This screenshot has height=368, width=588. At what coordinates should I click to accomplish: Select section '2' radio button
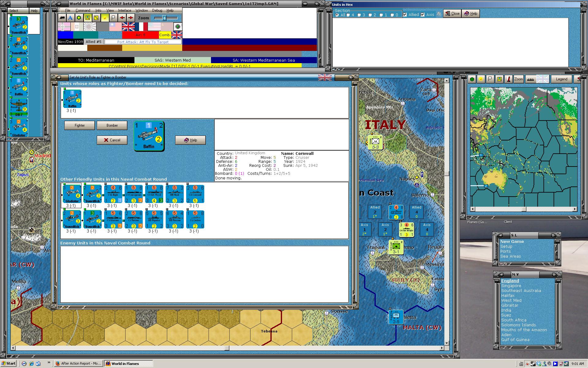(x=370, y=15)
